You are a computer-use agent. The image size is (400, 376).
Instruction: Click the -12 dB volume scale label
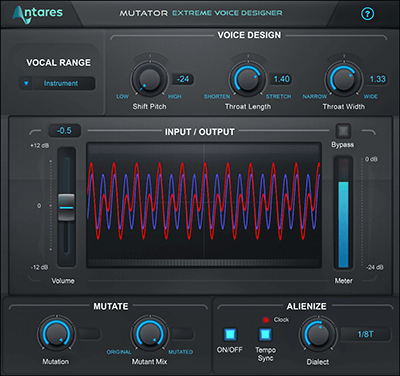pos(40,267)
